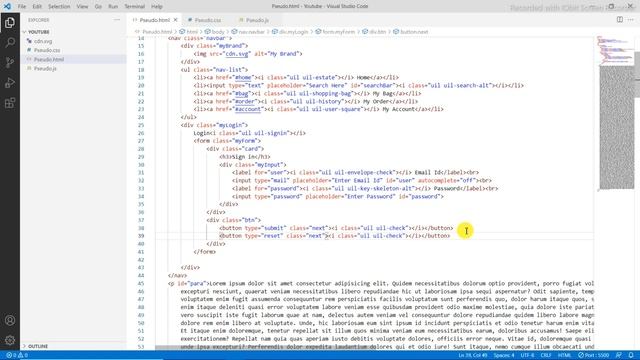Click the 'Sign in' heading text on line 29
This screenshot has width=640, height=360.
point(244,157)
